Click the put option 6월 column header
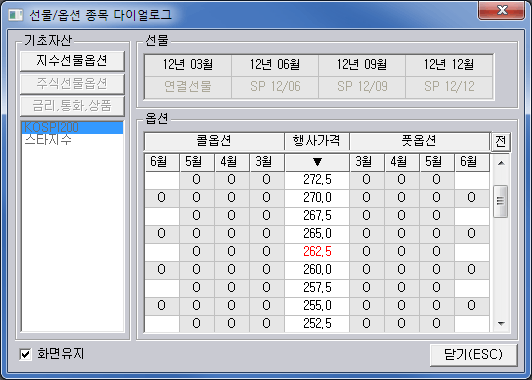Image resolution: width=532 pixels, height=380 pixels. (472, 163)
